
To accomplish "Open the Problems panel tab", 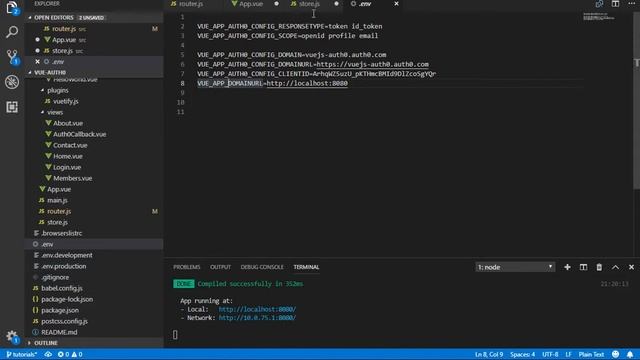I will [187, 267].
